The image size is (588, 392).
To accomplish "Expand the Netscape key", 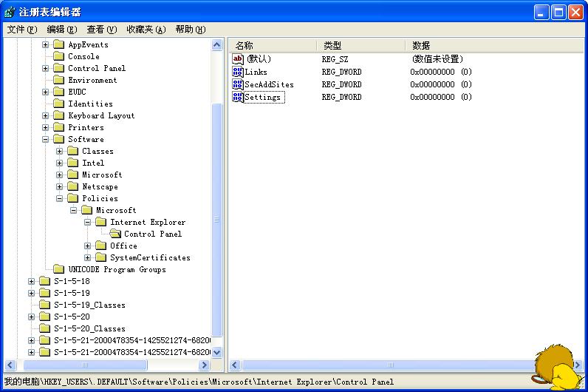I will coord(60,186).
